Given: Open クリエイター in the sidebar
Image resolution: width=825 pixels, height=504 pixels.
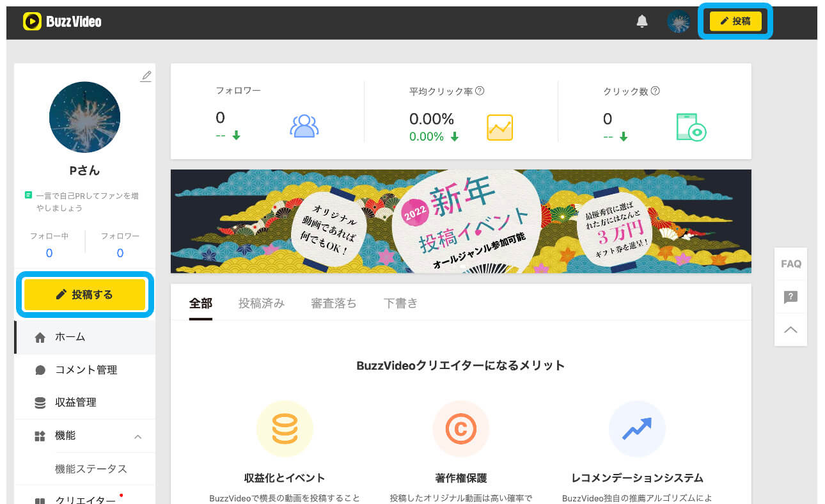Looking at the screenshot, I should point(85,500).
